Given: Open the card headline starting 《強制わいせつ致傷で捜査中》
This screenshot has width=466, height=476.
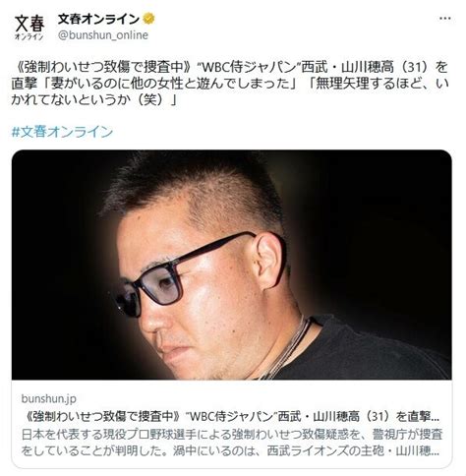Looking at the screenshot, I should pyautogui.click(x=232, y=416).
